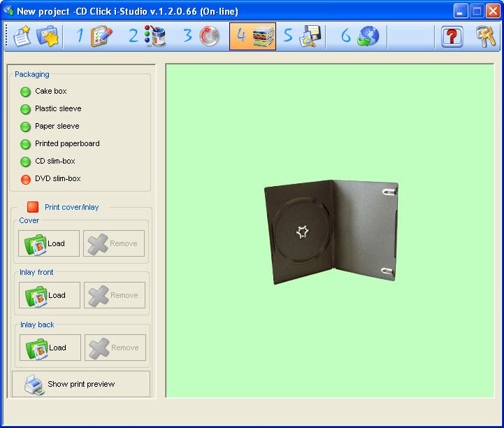Minimize the CD Click i-Studio window

460,11
